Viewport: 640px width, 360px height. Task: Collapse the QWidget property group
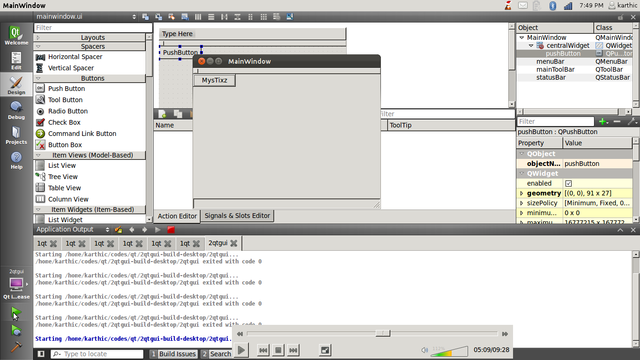coord(522,173)
